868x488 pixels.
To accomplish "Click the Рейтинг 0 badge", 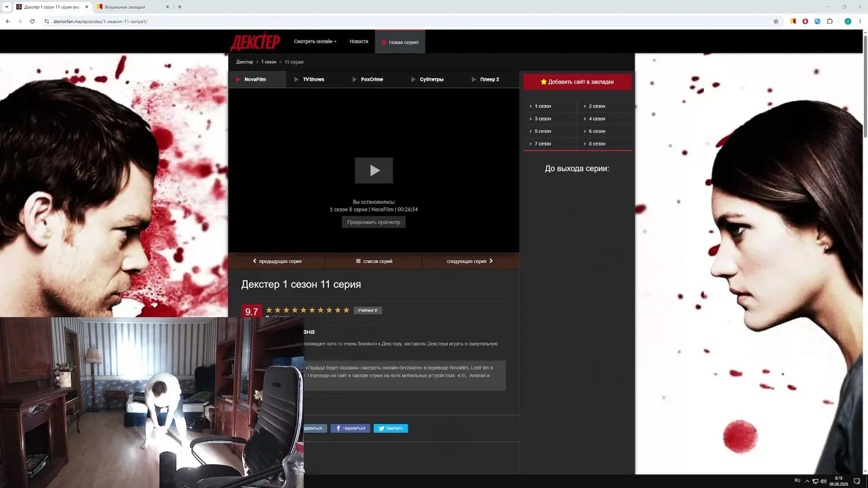I will pyautogui.click(x=368, y=310).
